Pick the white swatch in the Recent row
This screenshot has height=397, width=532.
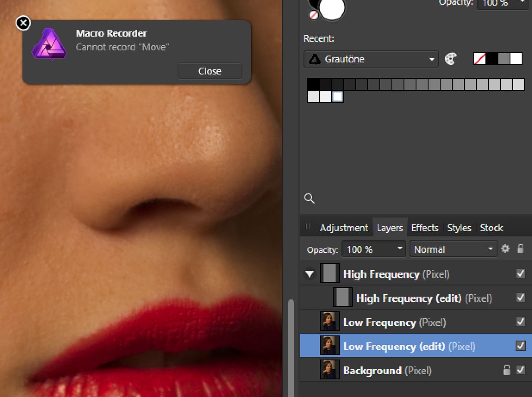516,59
